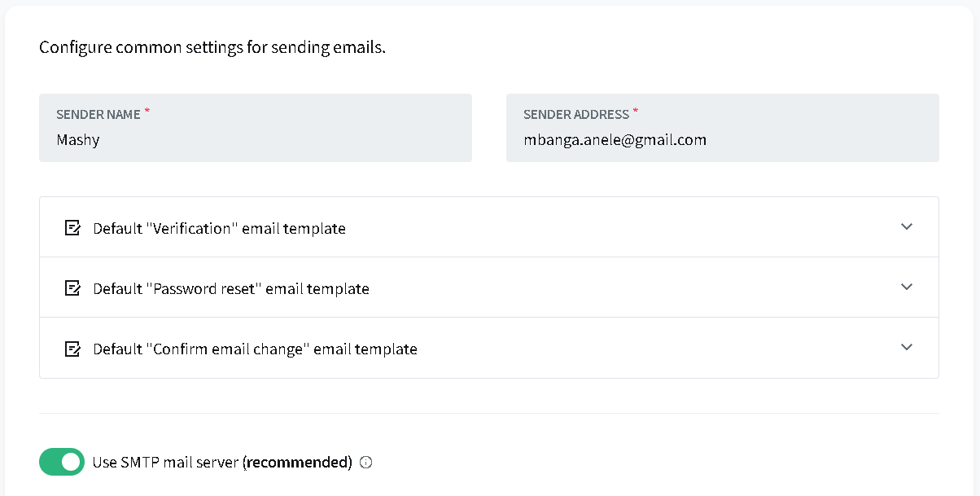Disable the Use SMTP mail server toggle
This screenshot has height=496, width=980.
(x=62, y=462)
